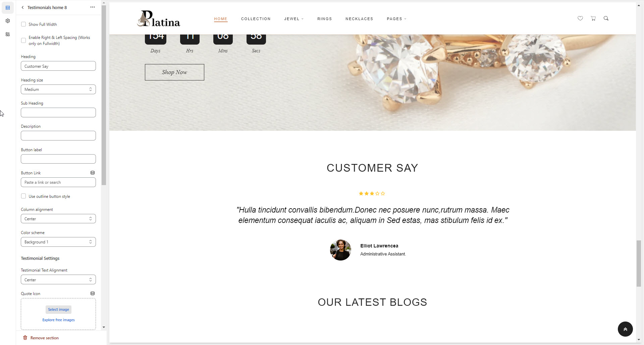The height and width of the screenshot is (345, 644).
Task: Open the Heading size dropdown
Action: point(58,90)
